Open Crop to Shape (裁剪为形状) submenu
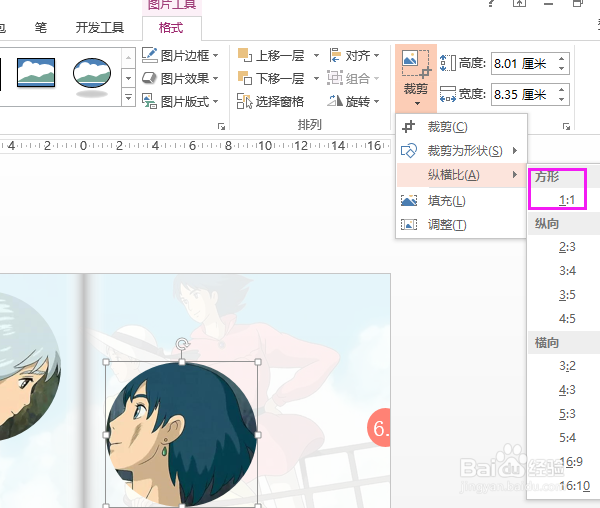 click(461, 151)
